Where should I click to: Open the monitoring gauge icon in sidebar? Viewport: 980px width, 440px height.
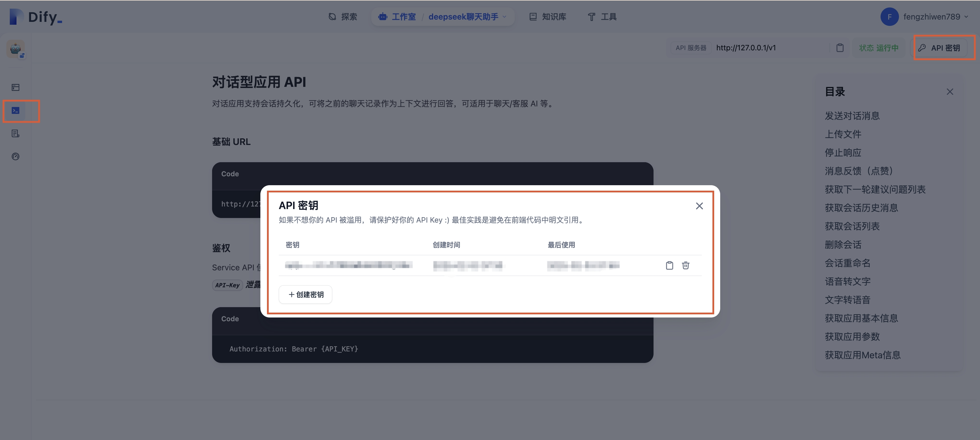(16, 156)
